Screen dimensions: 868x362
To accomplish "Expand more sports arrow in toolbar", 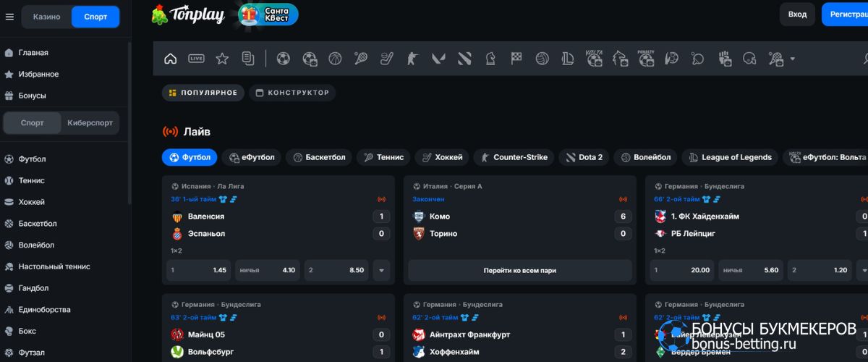I will click(x=793, y=59).
